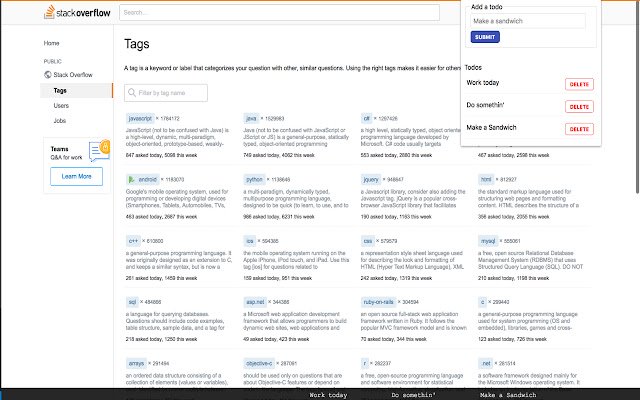Open the .net tag
This screenshot has width=640, height=400.
pos(486,363)
